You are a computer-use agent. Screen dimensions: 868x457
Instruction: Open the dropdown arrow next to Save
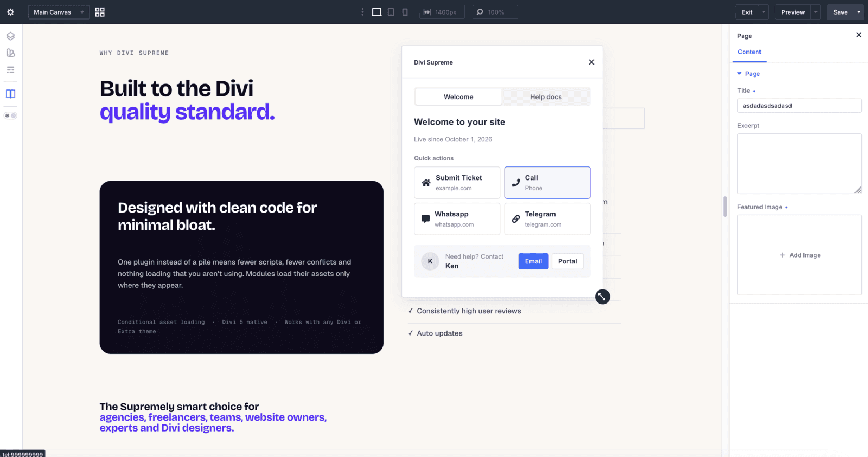[x=859, y=12]
